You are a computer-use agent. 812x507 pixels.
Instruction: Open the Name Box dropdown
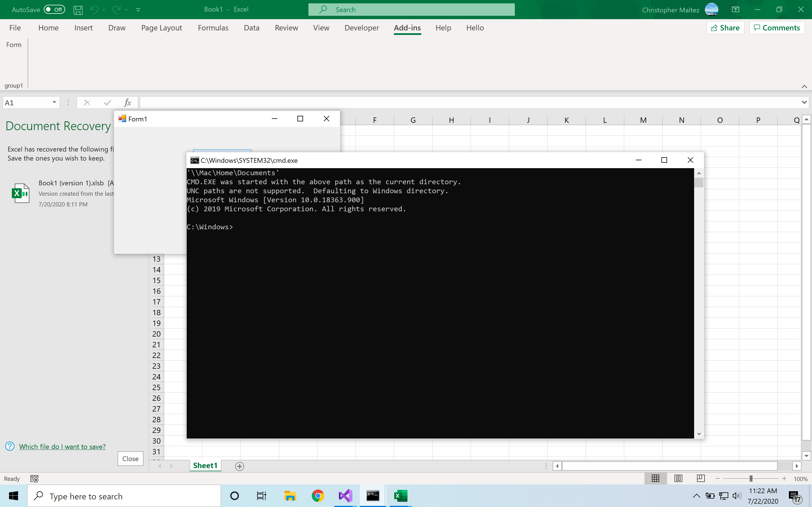[54, 102]
